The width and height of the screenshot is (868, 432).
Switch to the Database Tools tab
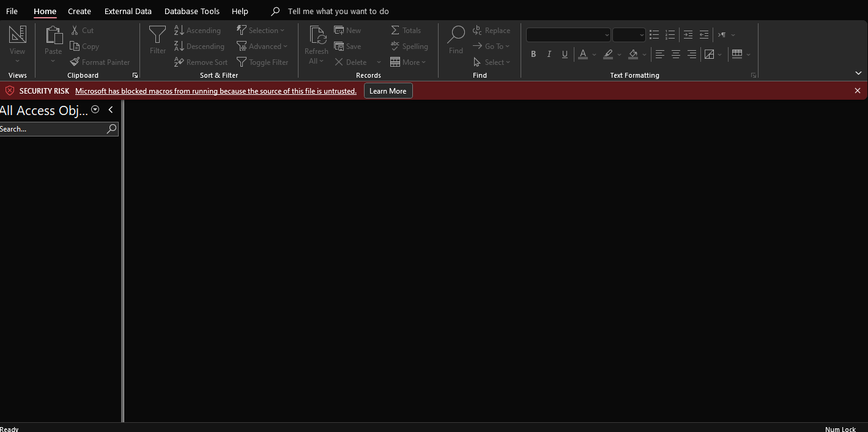[192, 11]
